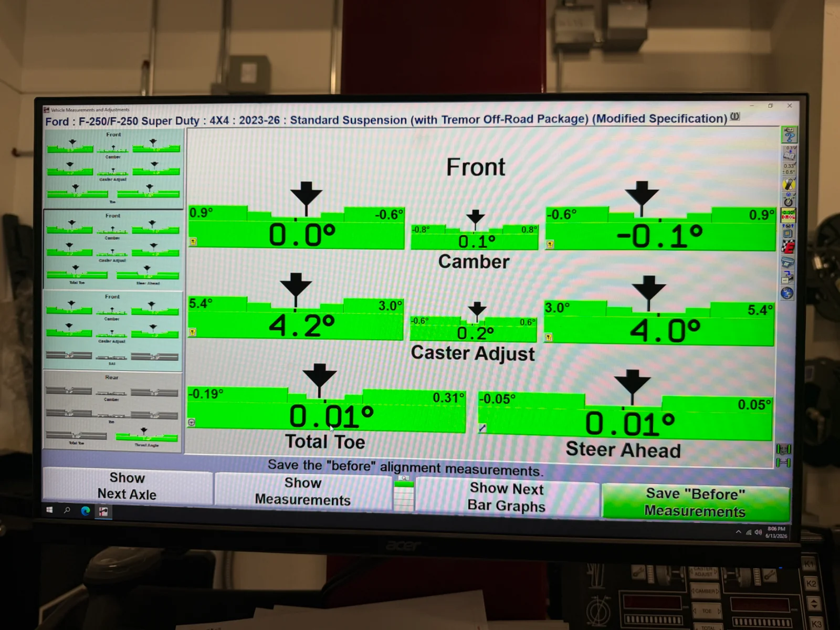Click the Steer Ahead wrench icon
The height and width of the screenshot is (630, 840).
click(x=482, y=428)
